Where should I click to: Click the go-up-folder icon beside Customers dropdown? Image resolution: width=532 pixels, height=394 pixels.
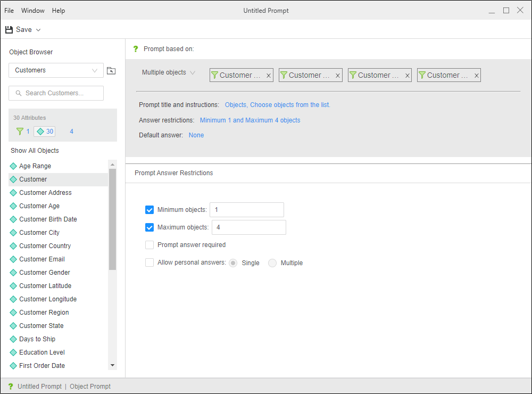111,70
